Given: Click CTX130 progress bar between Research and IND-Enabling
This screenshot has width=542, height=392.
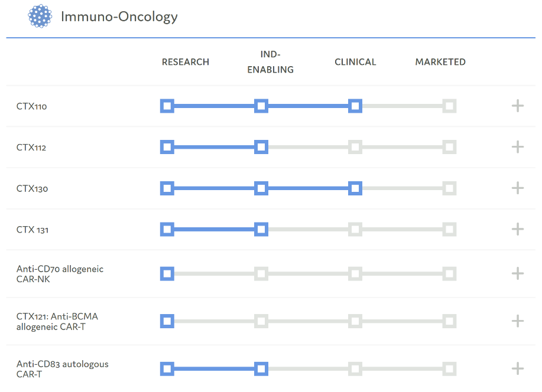Looking at the screenshot, I should click(x=214, y=188).
